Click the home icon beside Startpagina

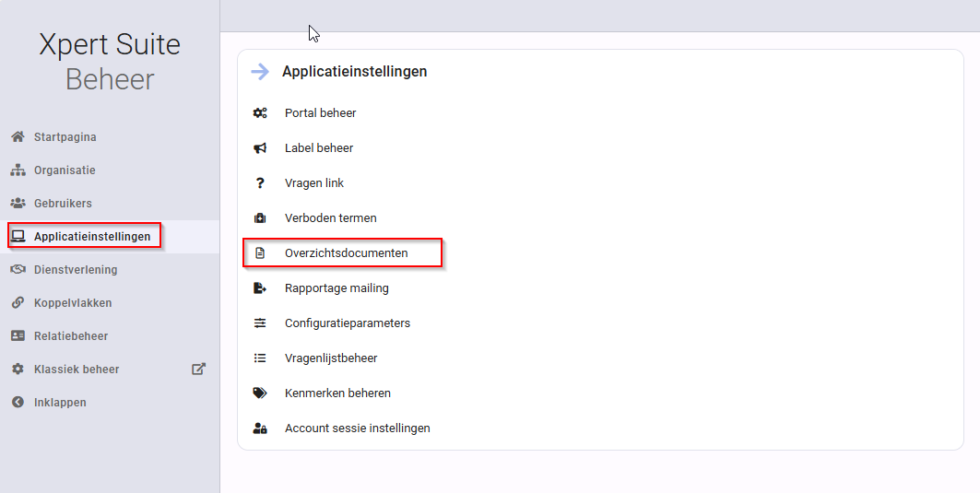18,136
